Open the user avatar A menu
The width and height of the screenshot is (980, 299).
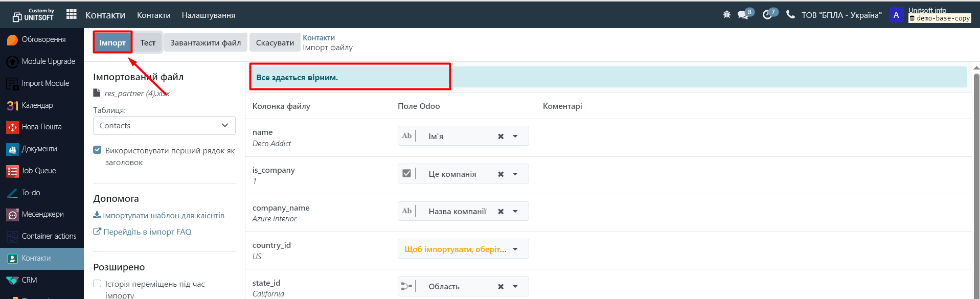click(x=896, y=15)
